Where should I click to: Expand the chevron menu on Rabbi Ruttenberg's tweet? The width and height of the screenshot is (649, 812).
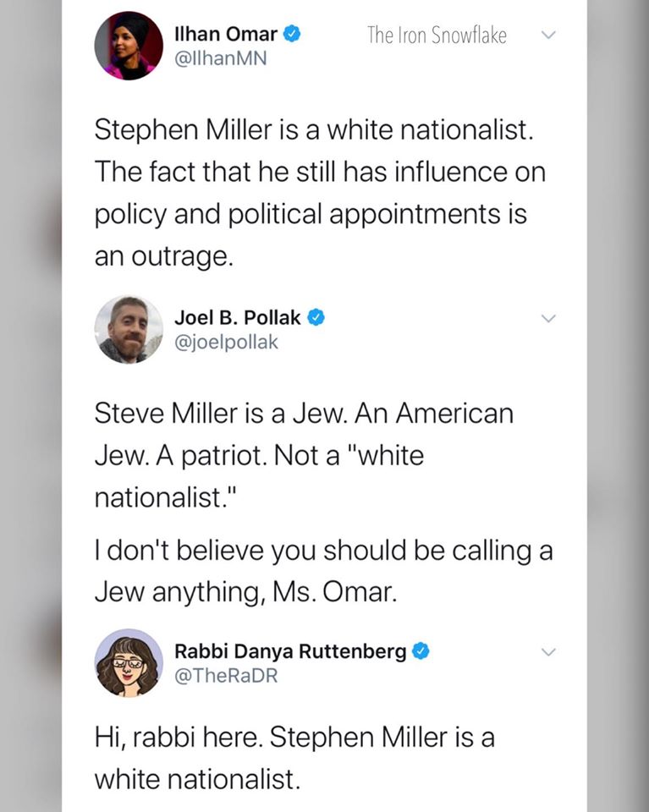[x=548, y=652]
